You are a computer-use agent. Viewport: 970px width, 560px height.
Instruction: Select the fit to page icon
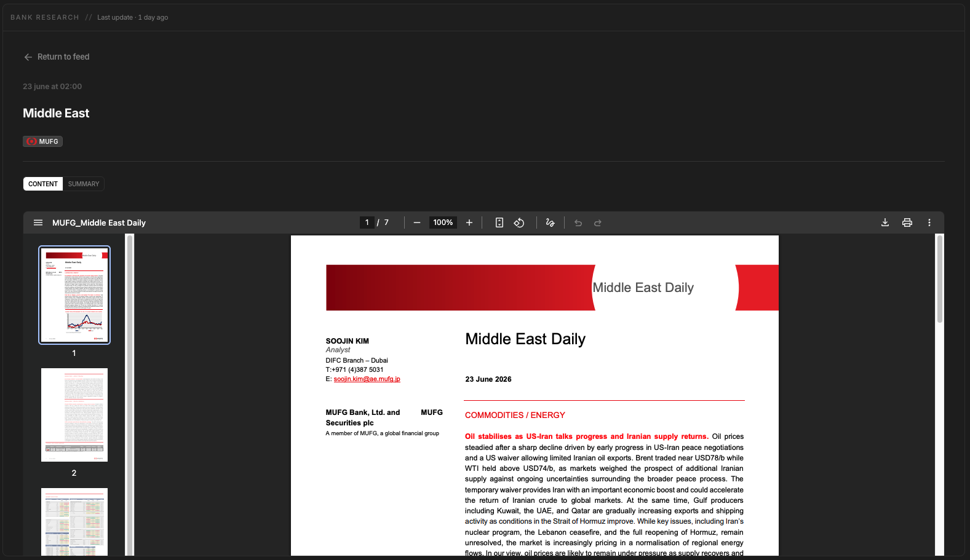[x=499, y=223]
